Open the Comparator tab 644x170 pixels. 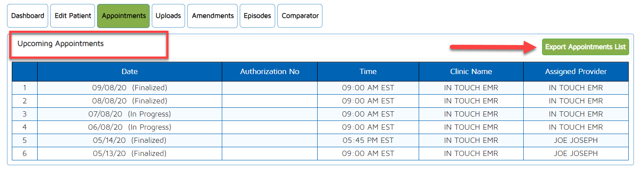click(300, 16)
